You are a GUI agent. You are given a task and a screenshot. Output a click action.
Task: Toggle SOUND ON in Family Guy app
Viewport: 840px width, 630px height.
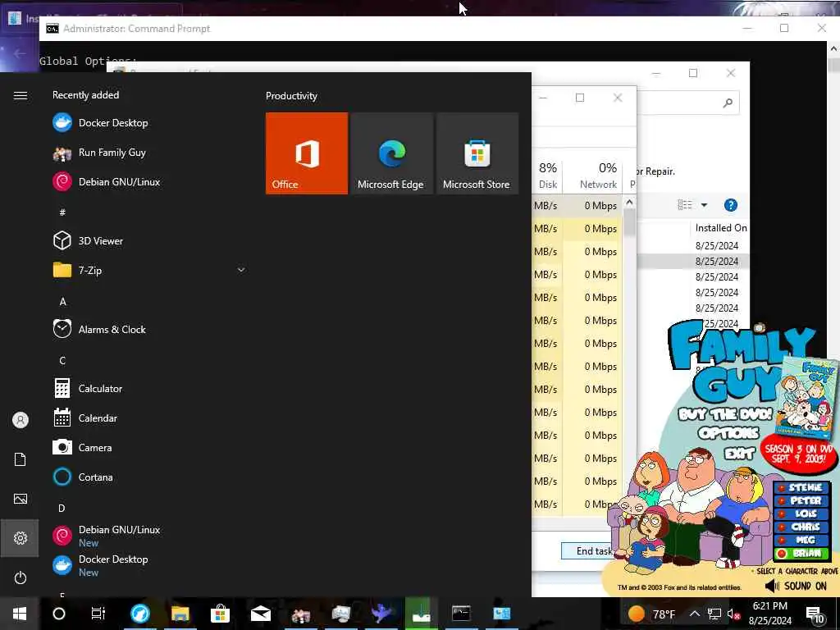[x=797, y=586]
